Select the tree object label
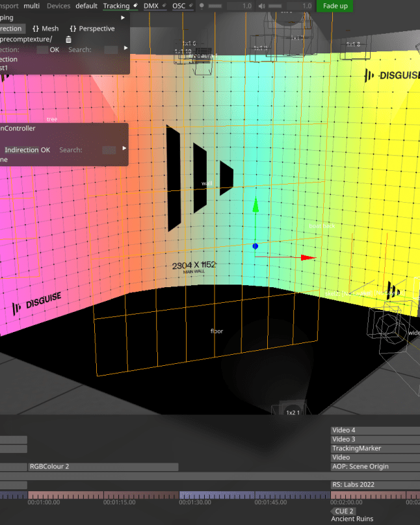The width and height of the screenshot is (420, 525). click(x=52, y=119)
